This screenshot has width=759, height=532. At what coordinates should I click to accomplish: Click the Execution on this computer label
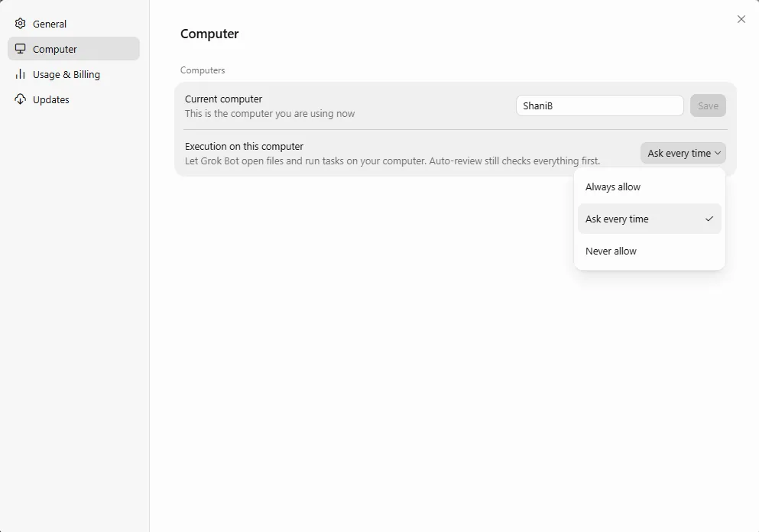(x=244, y=146)
